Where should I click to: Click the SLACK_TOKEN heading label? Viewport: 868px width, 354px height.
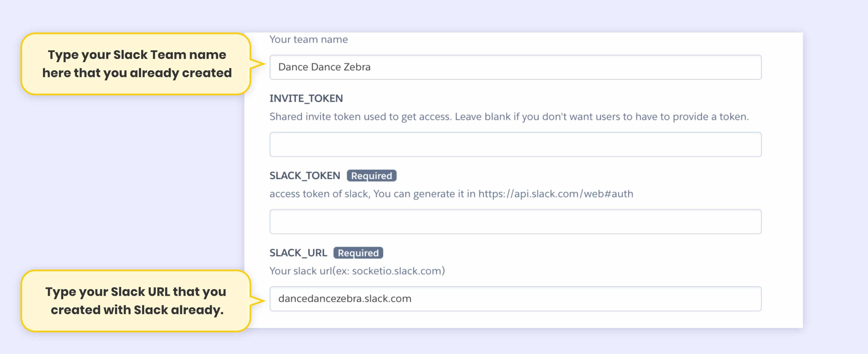[x=305, y=176]
